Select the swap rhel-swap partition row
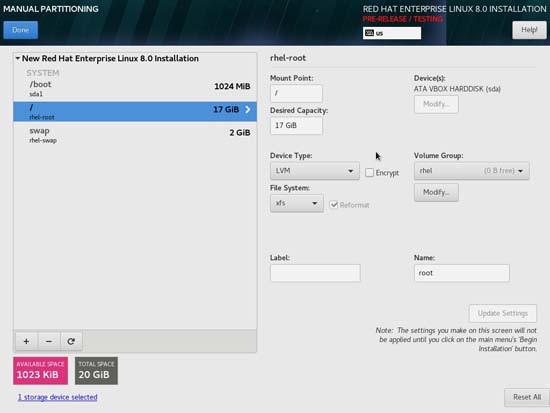Viewport: 550px width, 413px height. (135, 135)
